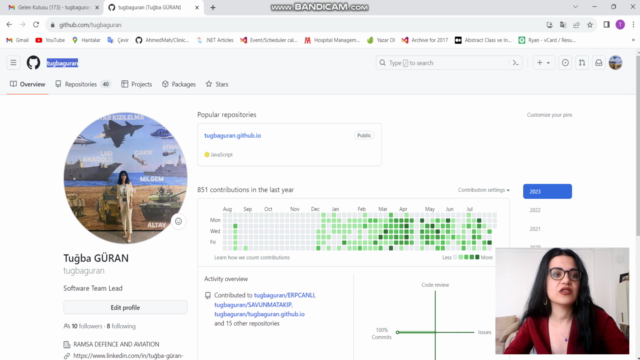Close the tugbaguran GitHub tab
This screenshot has width=640, height=360.
click(x=197, y=7)
